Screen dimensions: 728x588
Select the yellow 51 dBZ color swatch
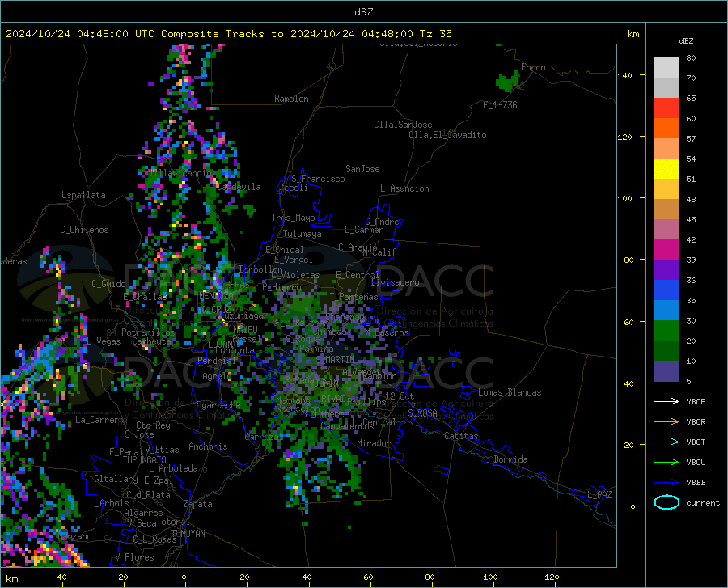667,169
